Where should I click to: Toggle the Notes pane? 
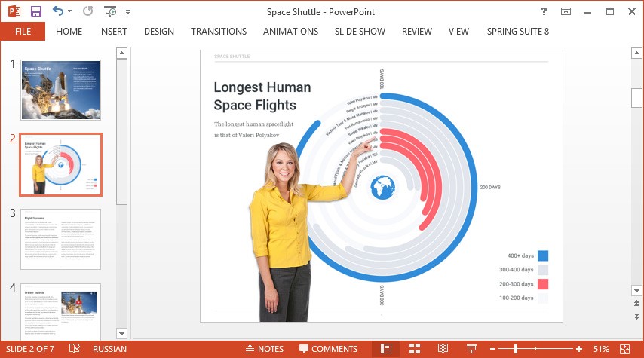(x=265, y=349)
